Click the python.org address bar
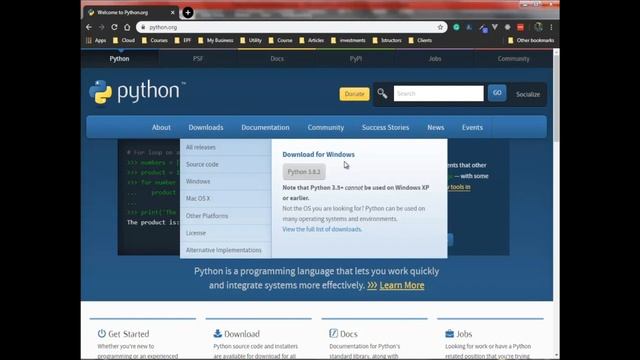 point(292,27)
